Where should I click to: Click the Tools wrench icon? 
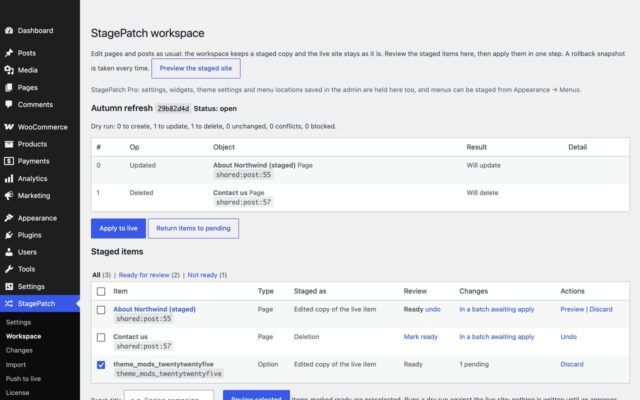tap(9, 269)
